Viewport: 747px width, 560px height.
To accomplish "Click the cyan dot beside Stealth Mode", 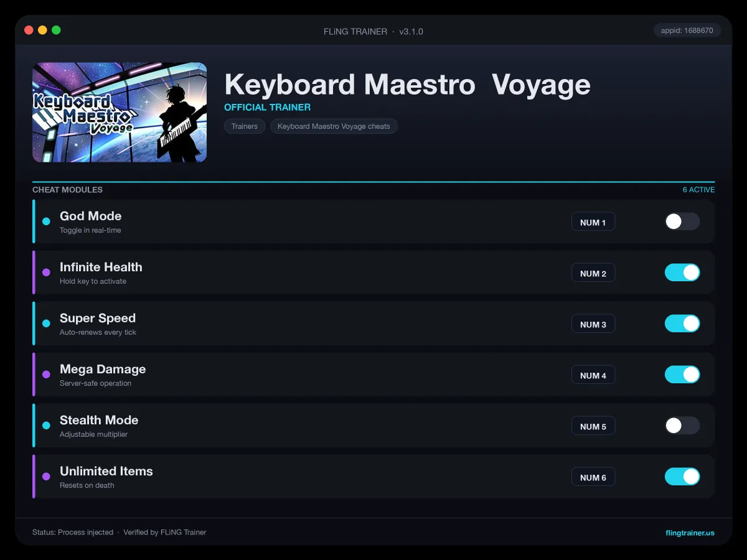I will 46,426.
